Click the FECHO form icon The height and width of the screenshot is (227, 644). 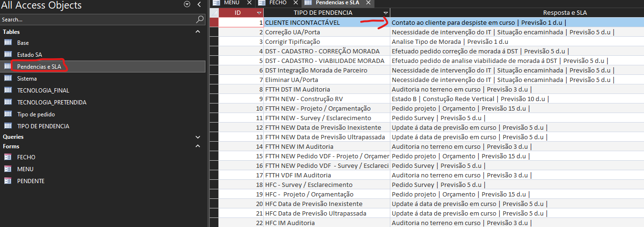[8, 157]
